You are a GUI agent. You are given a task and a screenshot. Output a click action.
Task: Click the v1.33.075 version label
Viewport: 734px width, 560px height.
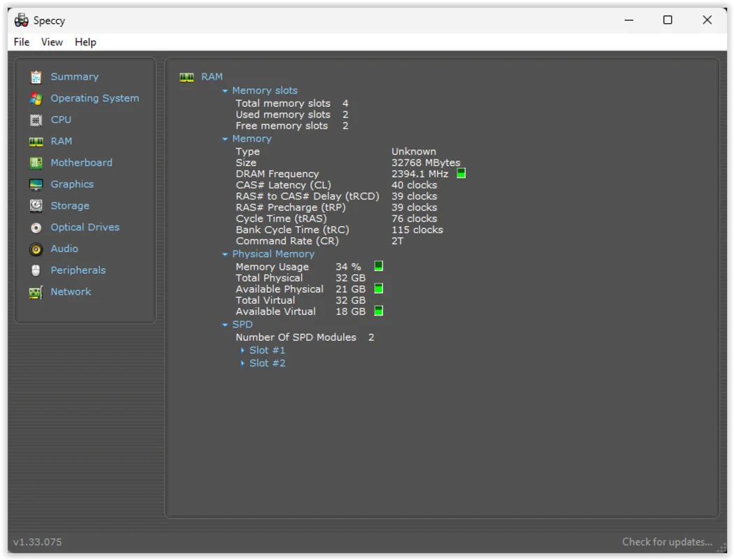tap(37, 541)
